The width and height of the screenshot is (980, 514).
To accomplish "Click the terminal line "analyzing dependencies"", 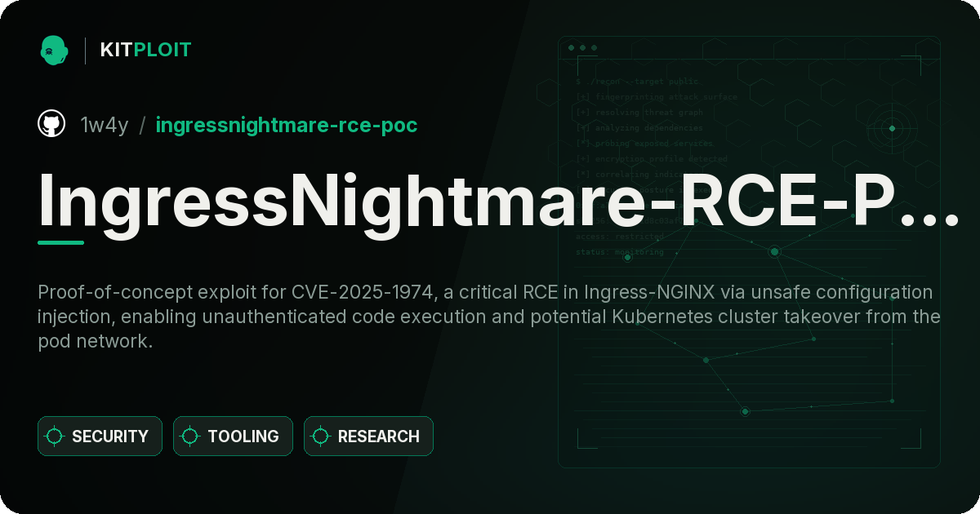I will coord(639,128).
